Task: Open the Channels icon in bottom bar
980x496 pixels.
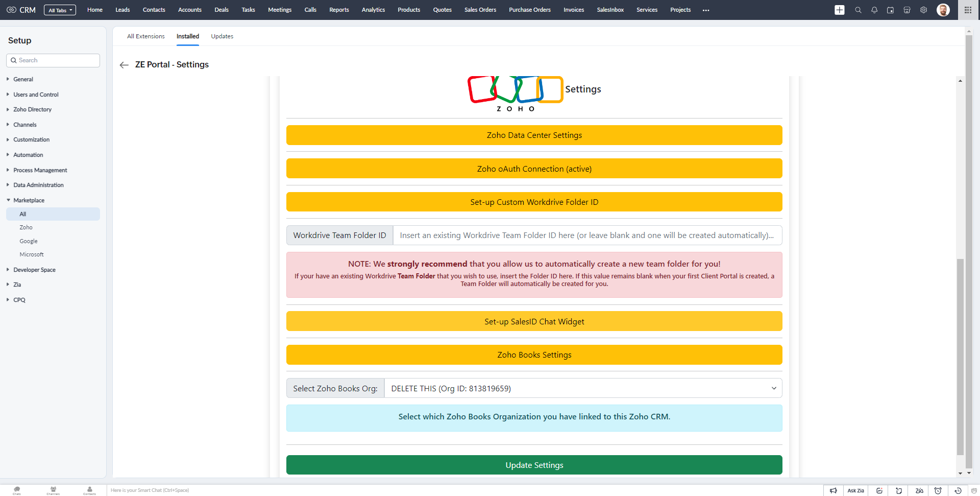Action: [53, 490]
